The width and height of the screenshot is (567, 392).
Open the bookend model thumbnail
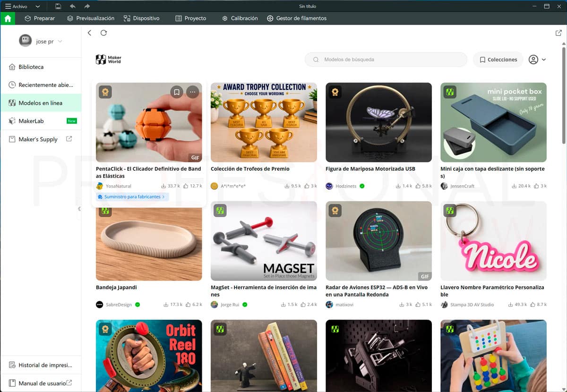[264, 356]
